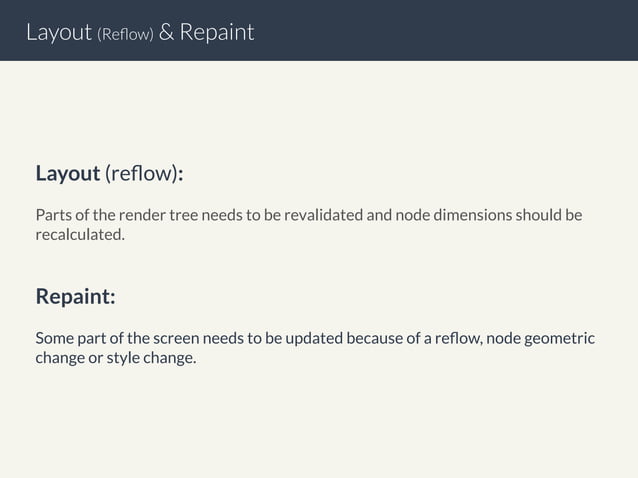Click the sentence starting 'Some part of the screen'
The width and height of the screenshot is (638, 478).
(315, 348)
